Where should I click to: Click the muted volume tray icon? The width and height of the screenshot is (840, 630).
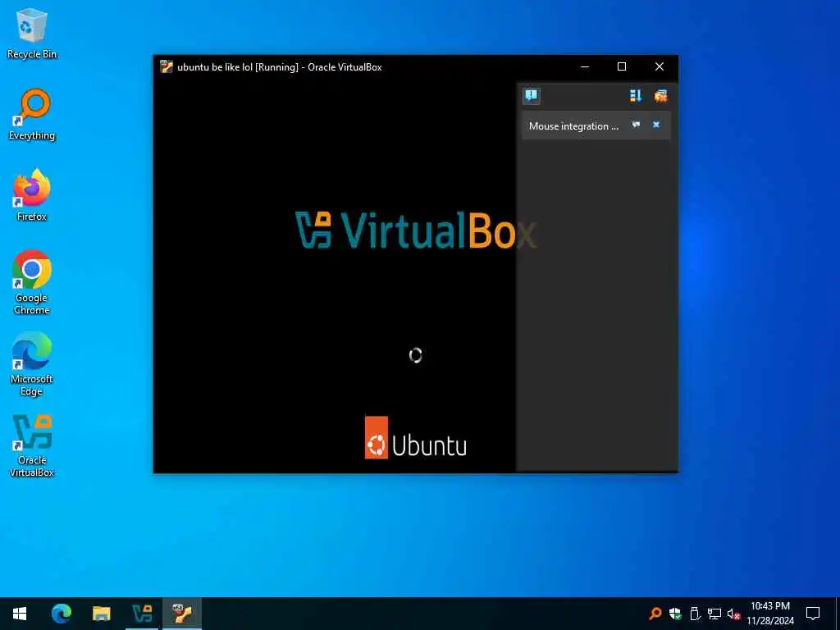coord(734,614)
